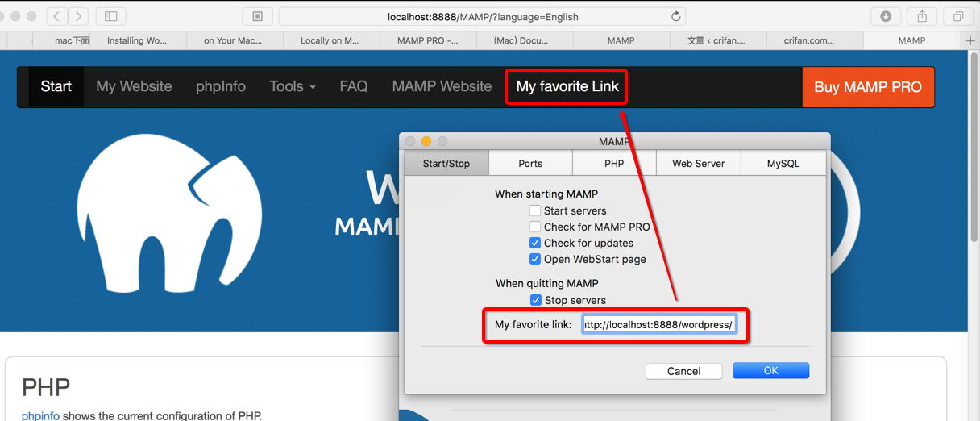Switch to the 'MAMP PRO -...' browser tab
The width and height of the screenshot is (980, 421).
[428, 40]
